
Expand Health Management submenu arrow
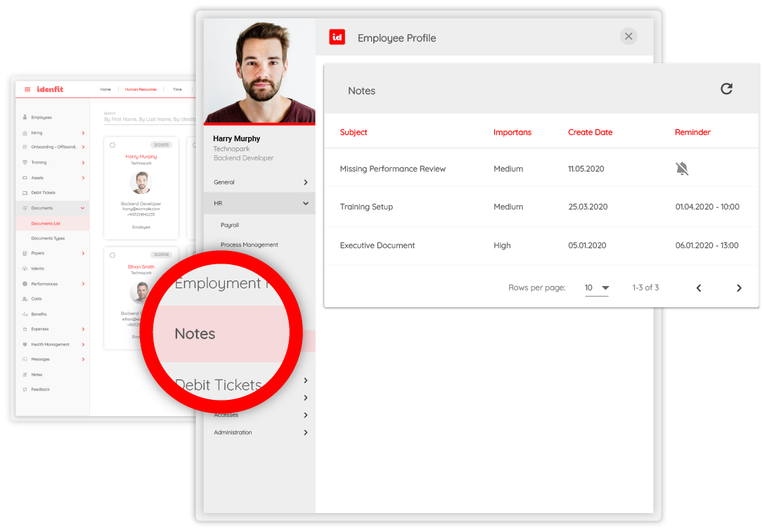point(83,344)
